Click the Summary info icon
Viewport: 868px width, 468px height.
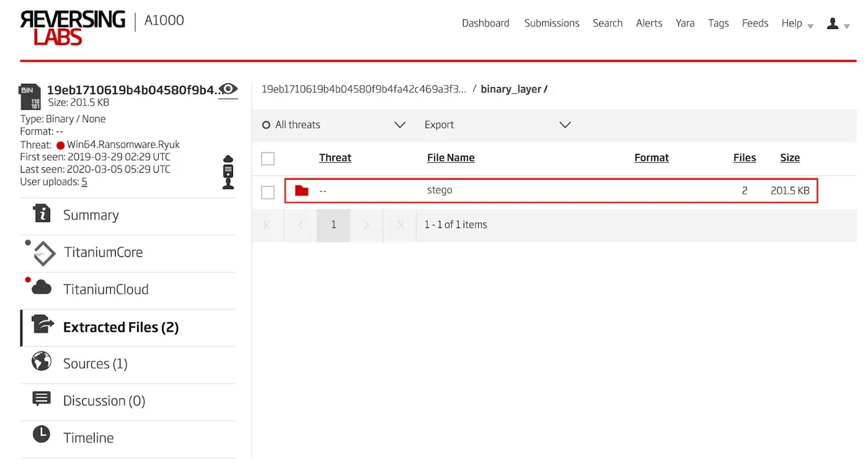(42, 214)
